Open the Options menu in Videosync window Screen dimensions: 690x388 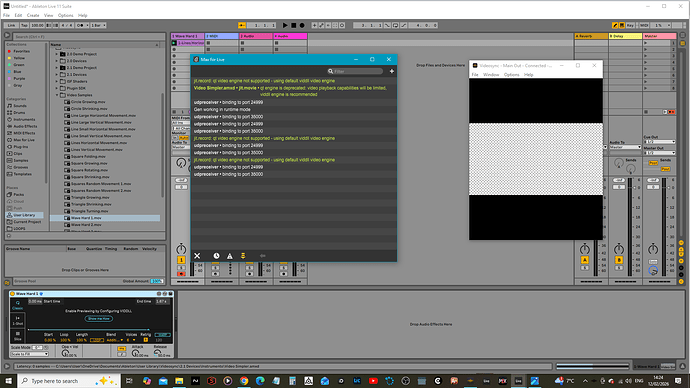(511, 75)
